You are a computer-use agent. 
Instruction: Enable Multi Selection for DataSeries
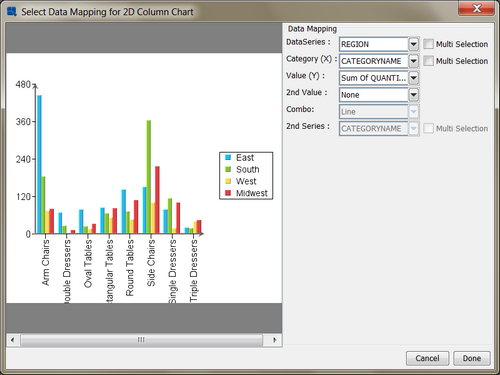[428, 44]
